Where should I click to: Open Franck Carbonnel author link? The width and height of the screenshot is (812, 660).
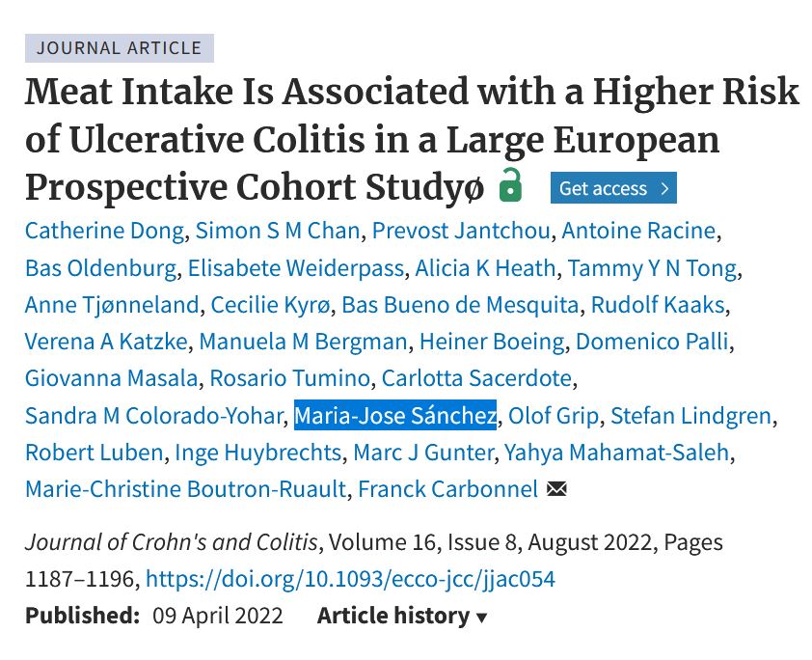pos(447,489)
